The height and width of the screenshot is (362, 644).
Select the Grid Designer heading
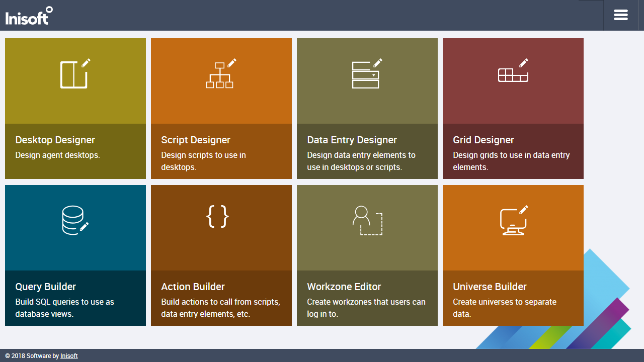(483, 140)
